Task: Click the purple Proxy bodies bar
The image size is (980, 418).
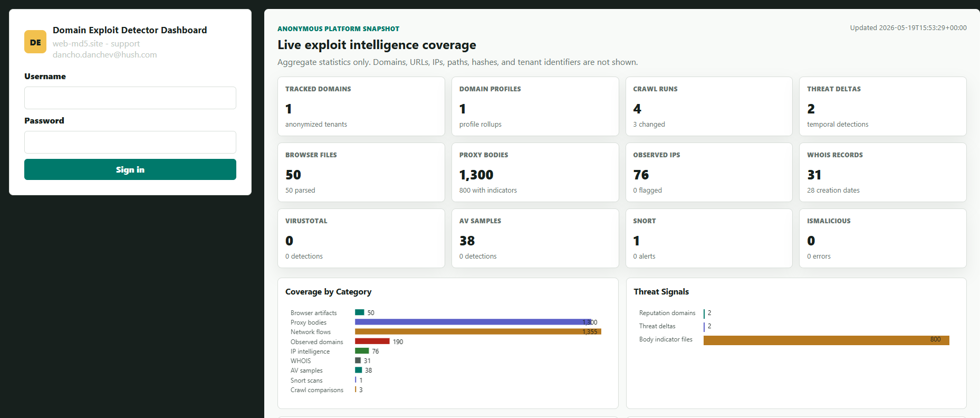Action: [x=473, y=322]
